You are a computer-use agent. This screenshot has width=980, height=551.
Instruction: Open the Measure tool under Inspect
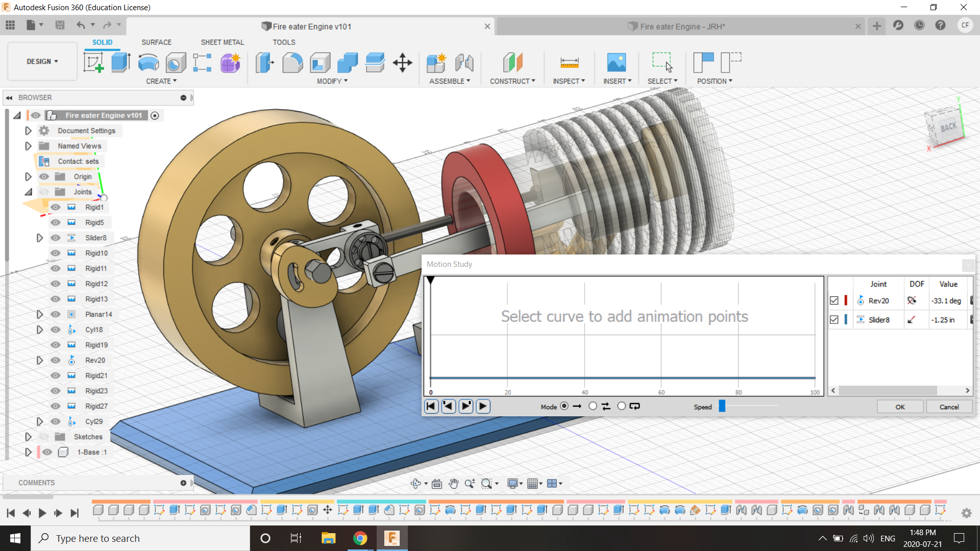pyautogui.click(x=570, y=62)
